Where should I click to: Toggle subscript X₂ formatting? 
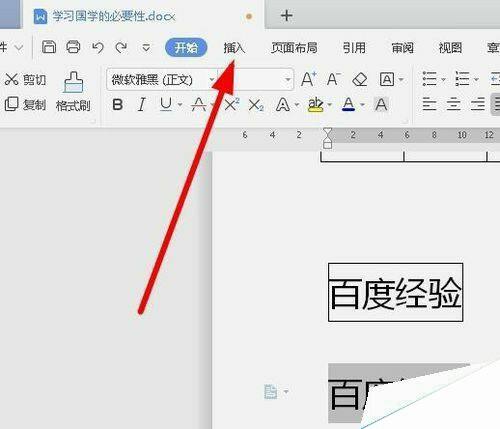click(256, 105)
